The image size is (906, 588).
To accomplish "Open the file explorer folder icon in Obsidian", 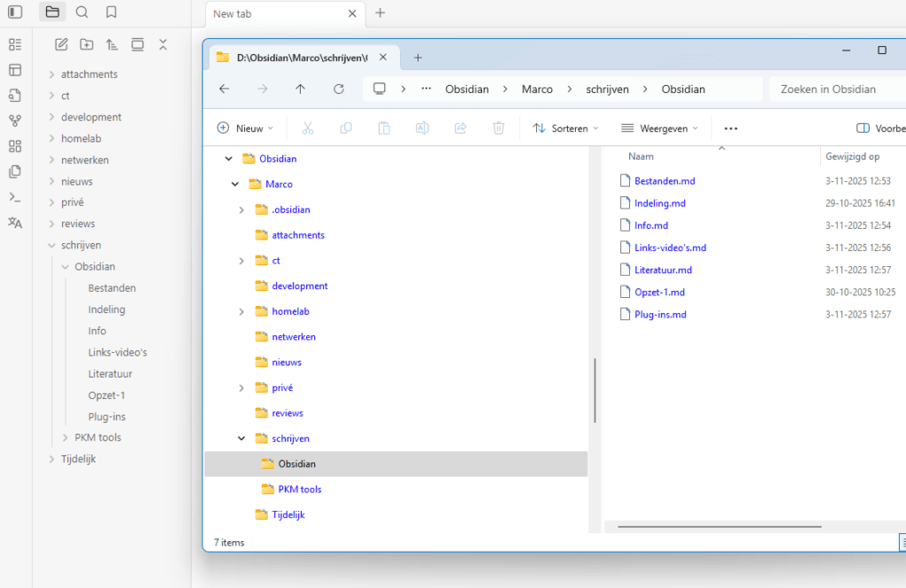I will coord(52,11).
